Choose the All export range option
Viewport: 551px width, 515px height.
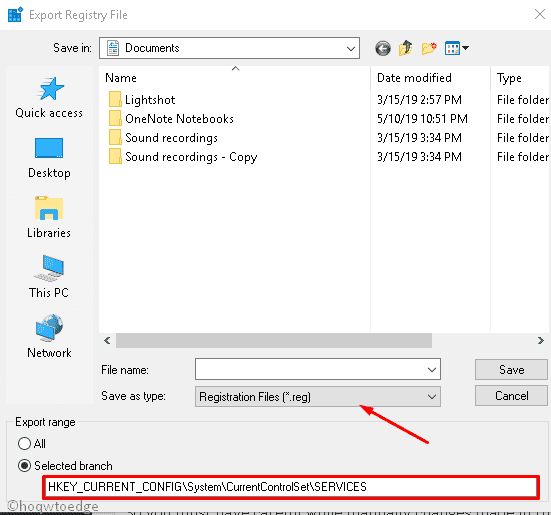(24, 443)
